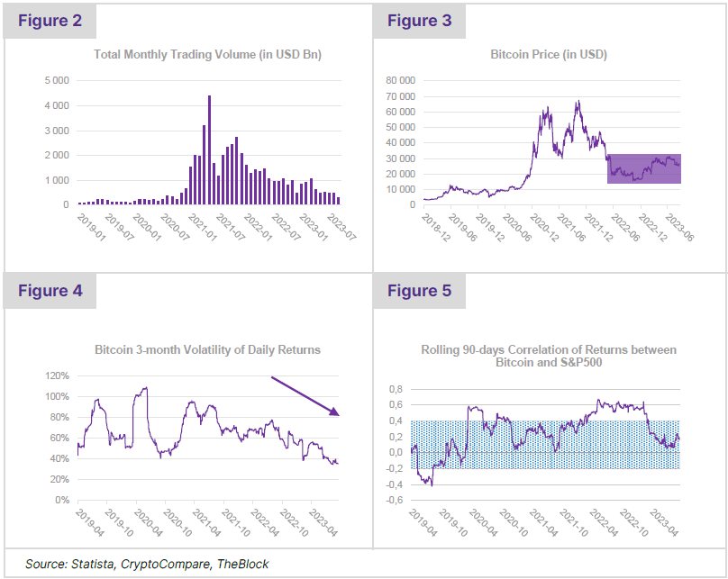Click the '2021-01' date label in Figure 2
This screenshot has height=579, width=728.
coord(203,227)
